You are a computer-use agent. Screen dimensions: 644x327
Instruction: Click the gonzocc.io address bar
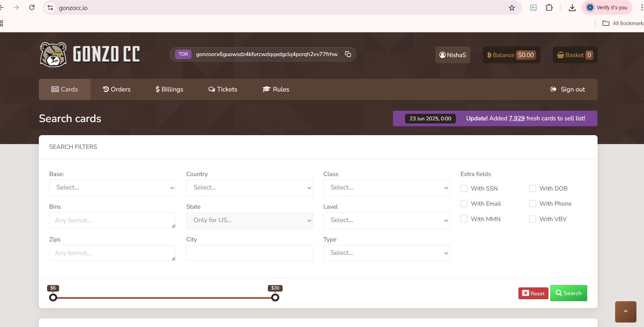pos(282,8)
